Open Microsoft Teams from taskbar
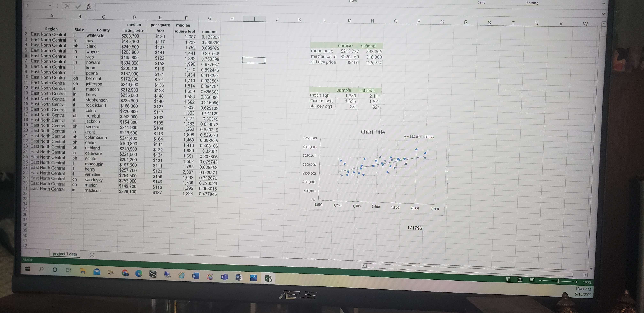This screenshot has height=313, width=644. pyautogui.click(x=225, y=277)
